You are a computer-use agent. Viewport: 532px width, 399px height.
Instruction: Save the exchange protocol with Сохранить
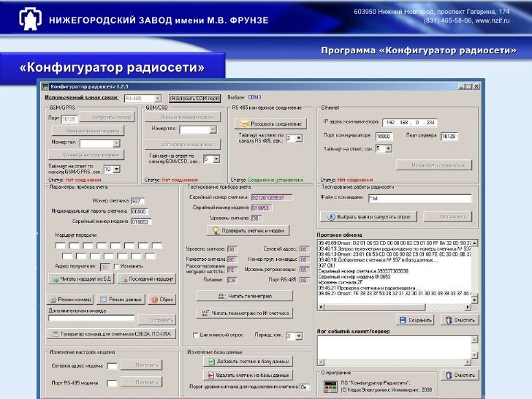(415, 320)
